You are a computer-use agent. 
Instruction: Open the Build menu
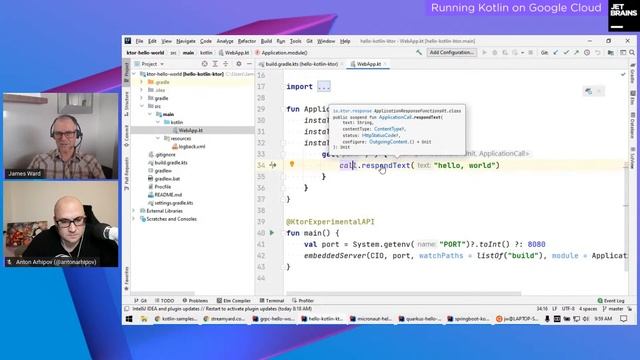tap(266, 41)
